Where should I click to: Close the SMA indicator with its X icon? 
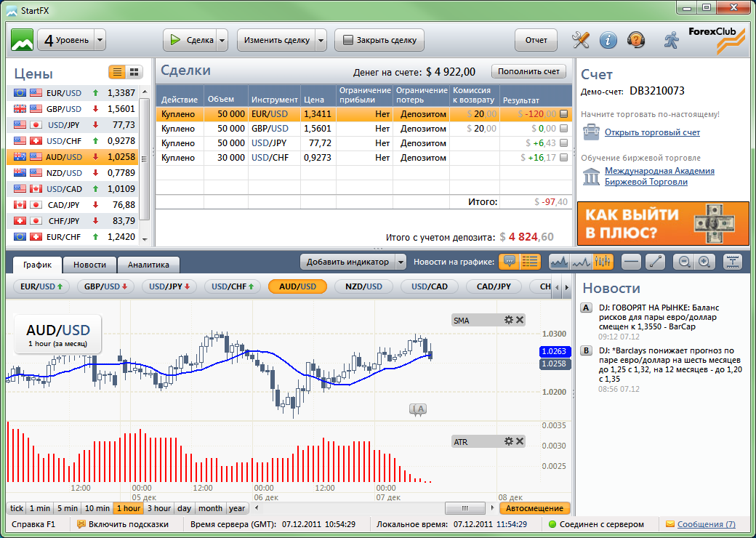(520, 320)
